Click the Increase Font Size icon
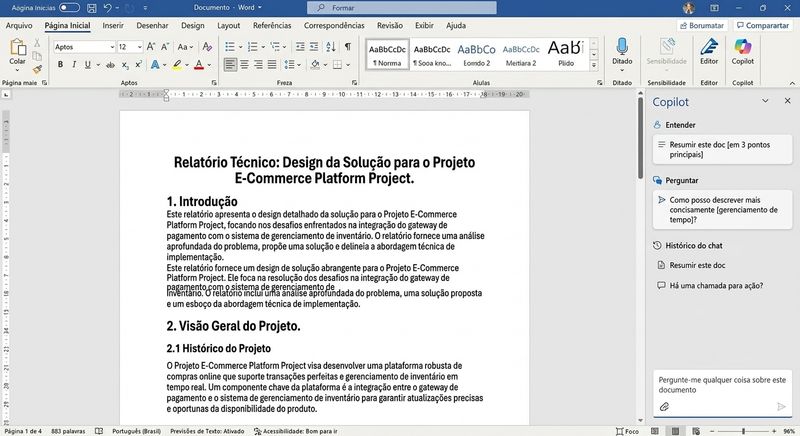This screenshot has height=436, width=800. (x=151, y=47)
